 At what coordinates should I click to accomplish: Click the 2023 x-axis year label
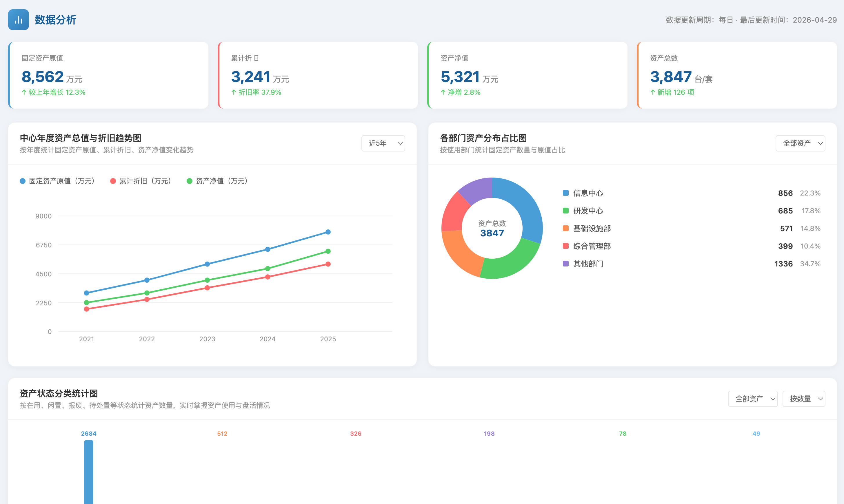click(x=207, y=339)
